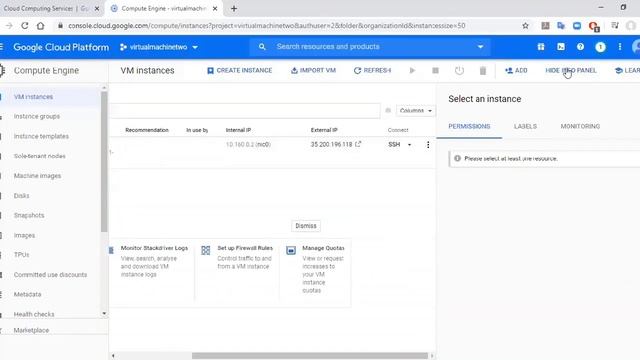
Task: Click Recommendation column header
Action: point(147,130)
